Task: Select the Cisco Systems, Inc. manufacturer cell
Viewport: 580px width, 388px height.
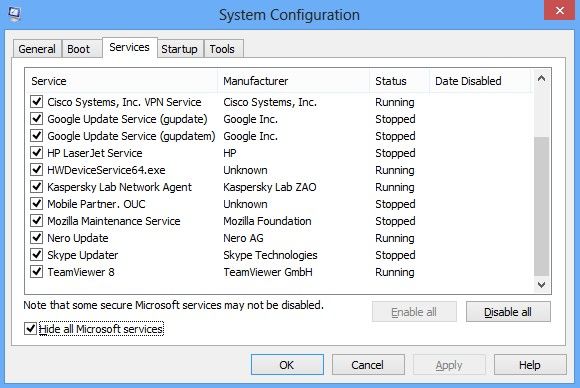Action: click(x=270, y=102)
